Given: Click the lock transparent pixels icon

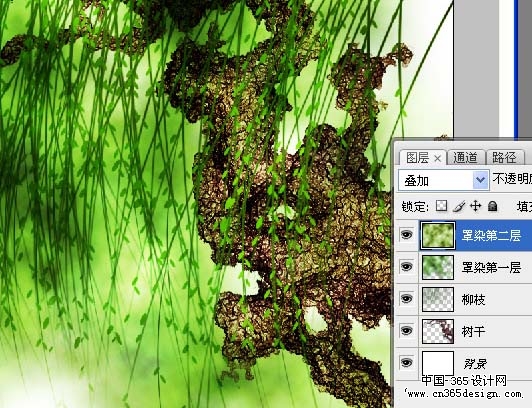Looking at the screenshot, I should tap(441, 206).
